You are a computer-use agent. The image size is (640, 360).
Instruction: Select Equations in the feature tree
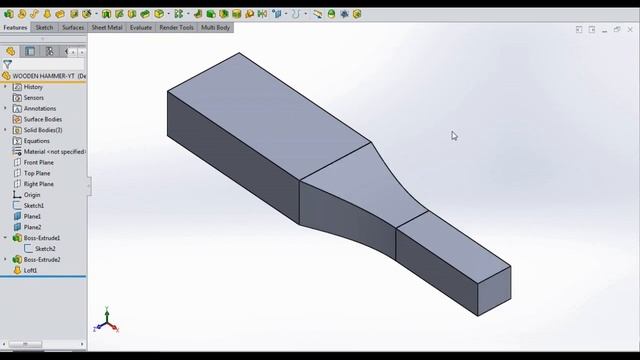point(31,141)
